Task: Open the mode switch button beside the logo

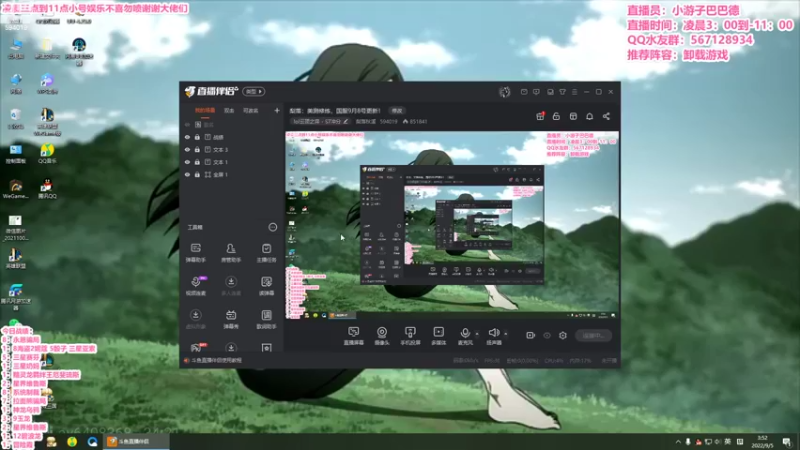Action: tap(254, 91)
